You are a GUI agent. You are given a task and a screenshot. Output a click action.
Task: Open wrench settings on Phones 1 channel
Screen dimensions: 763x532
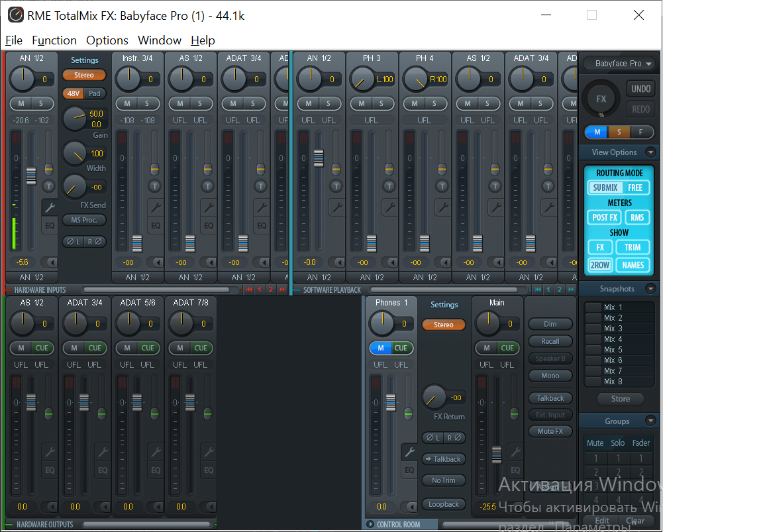pos(409,452)
